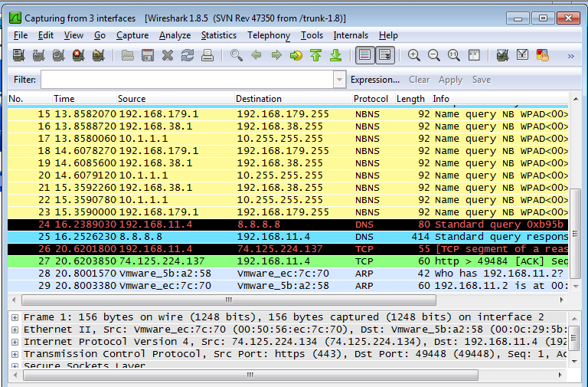Jump to first packet icon
Viewport: 588px width, 387px height.
(x=315, y=55)
